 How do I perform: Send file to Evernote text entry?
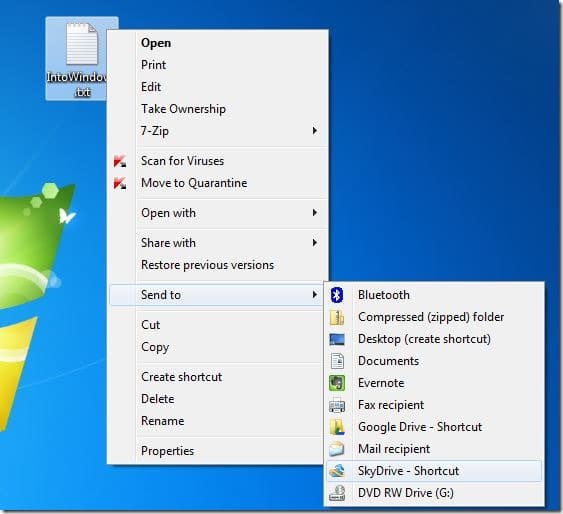click(x=381, y=383)
